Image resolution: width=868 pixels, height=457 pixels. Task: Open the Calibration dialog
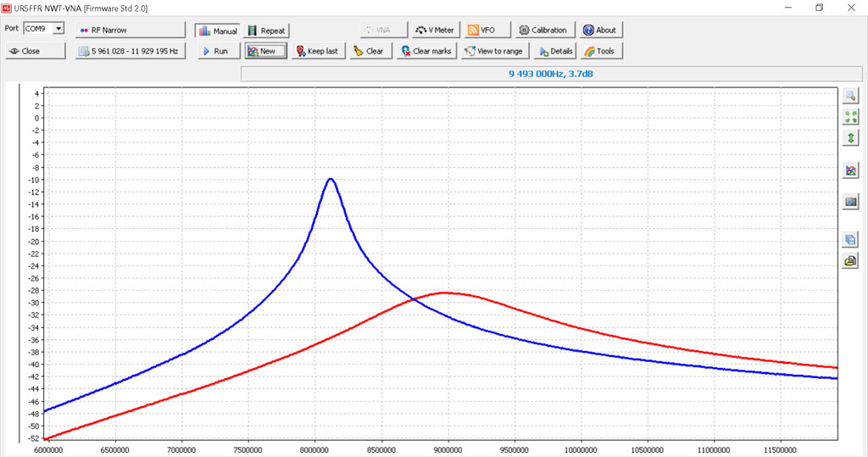pyautogui.click(x=545, y=30)
